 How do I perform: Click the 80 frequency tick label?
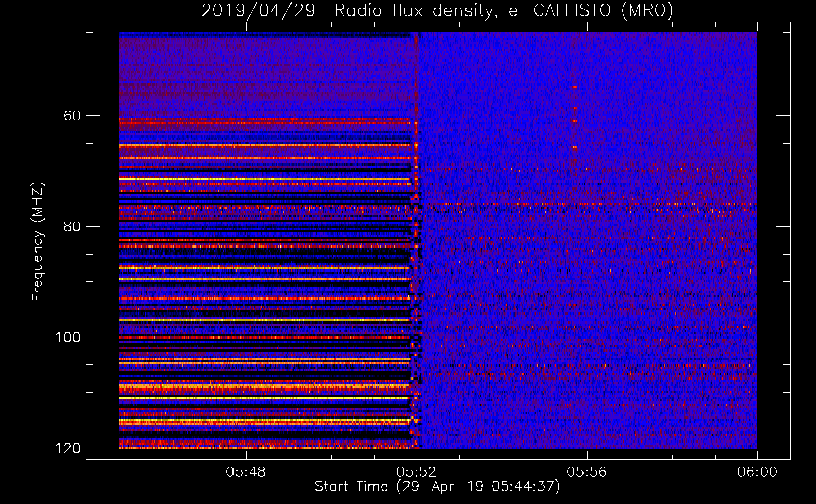[72, 226]
